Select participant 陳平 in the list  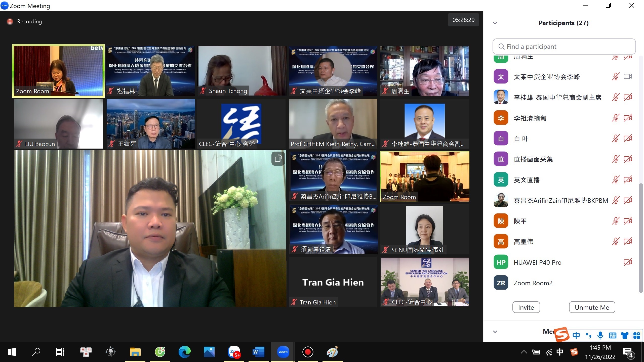point(520,221)
